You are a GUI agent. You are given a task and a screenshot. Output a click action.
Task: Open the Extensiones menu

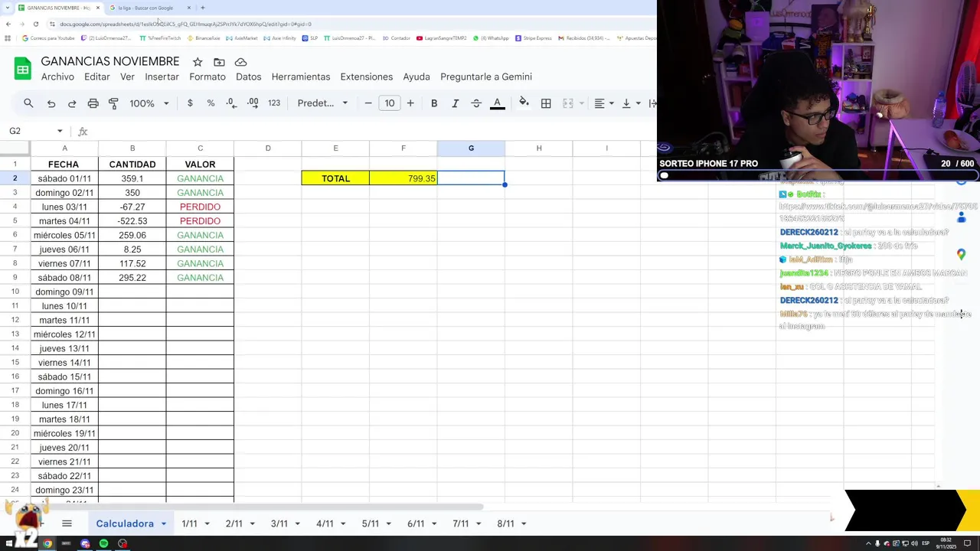click(x=367, y=77)
